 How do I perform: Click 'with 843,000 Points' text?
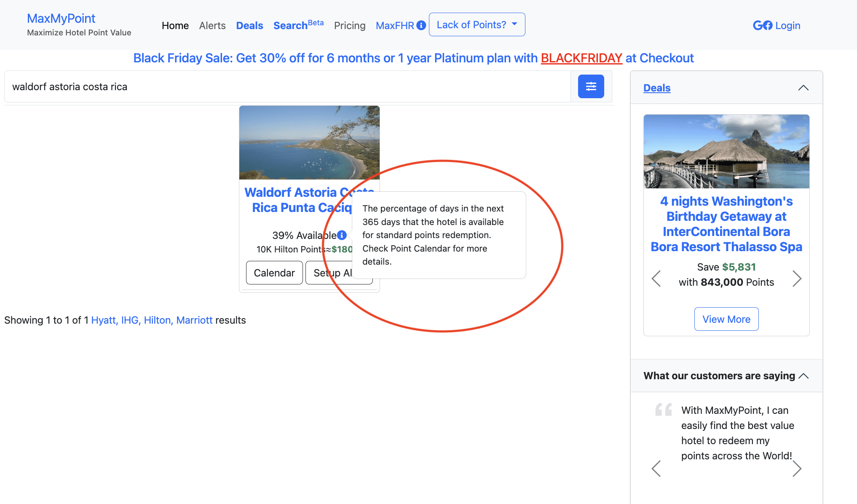(x=726, y=282)
